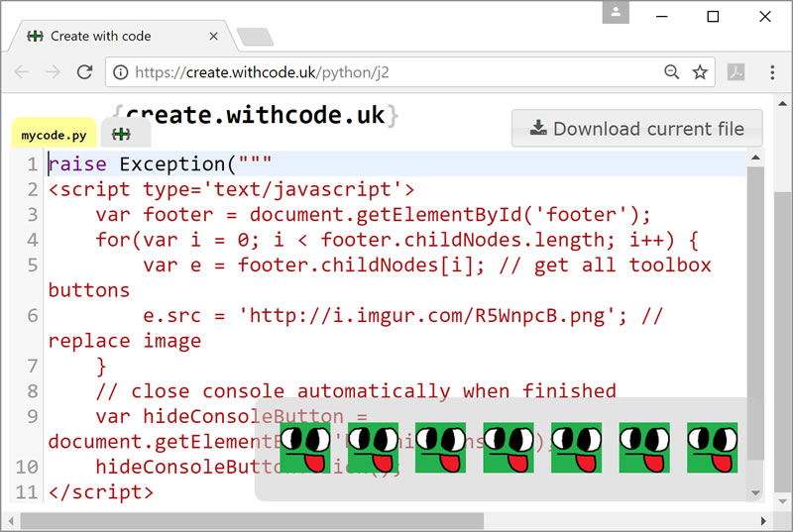Click the horizontal scrollbar thumb
This screenshot has width=793, height=532.
252,521
